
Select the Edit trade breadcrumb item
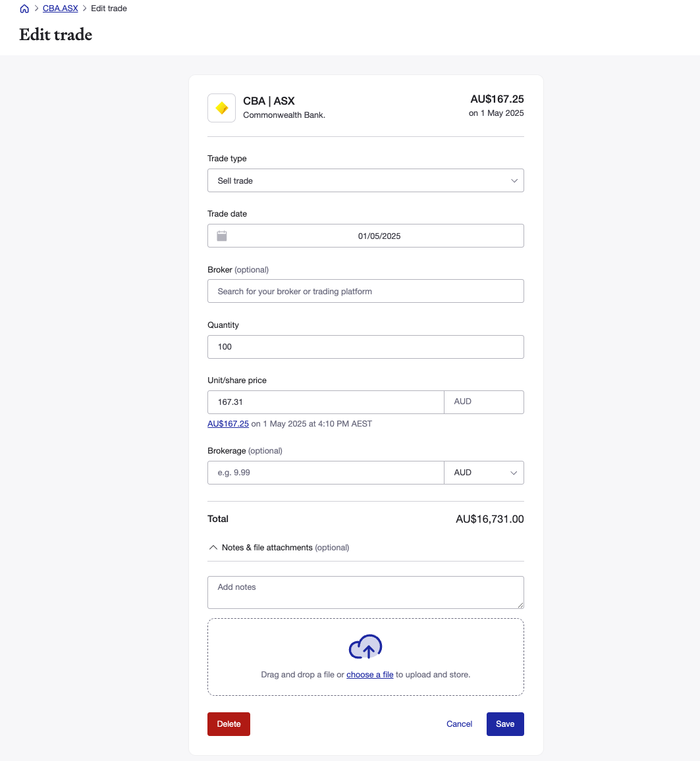pyautogui.click(x=108, y=9)
